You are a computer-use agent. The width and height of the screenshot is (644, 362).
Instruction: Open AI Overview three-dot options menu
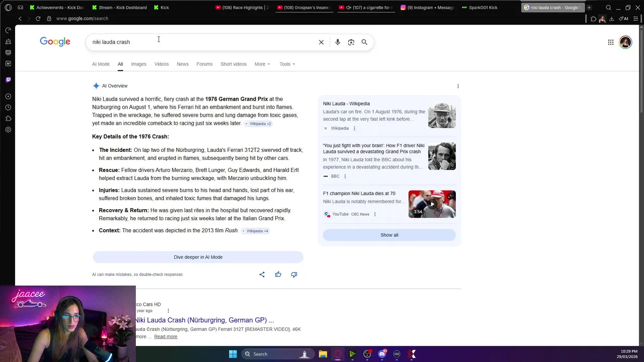pyautogui.click(x=458, y=86)
